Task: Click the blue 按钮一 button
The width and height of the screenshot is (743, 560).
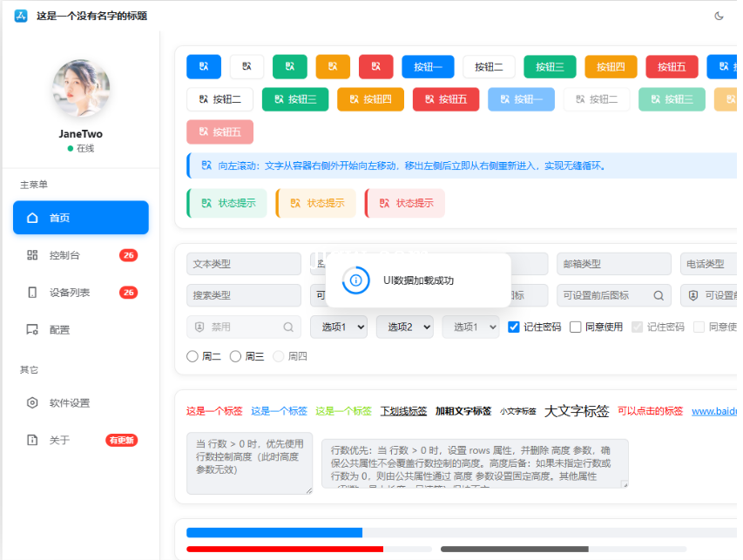Action: tap(428, 66)
